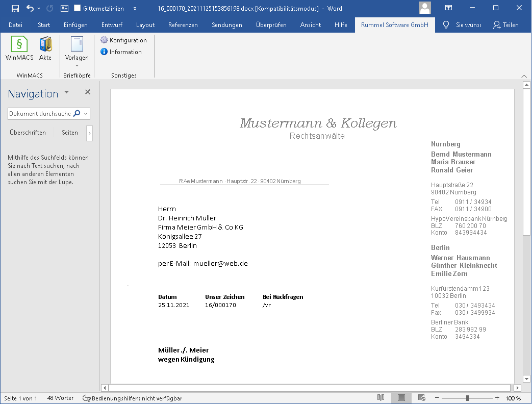The width and height of the screenshot is (532, 404).
Task: Open the Hilfe tab
Action: point(341,25)
